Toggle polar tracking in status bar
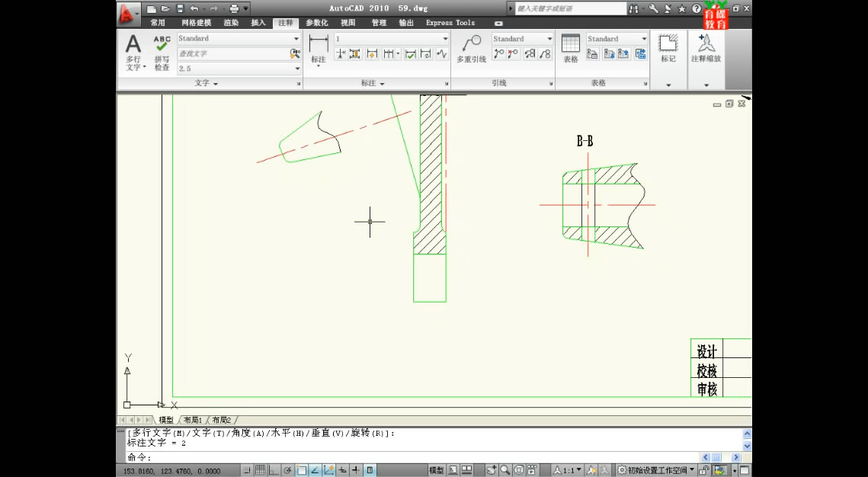868x477 pixels. click(287, 470)
